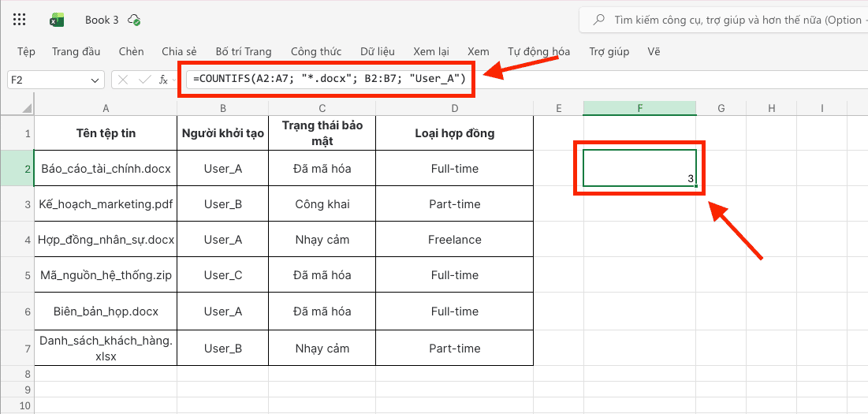
Task: Select the Tự động hóa tab
Action: pos(538,52)
